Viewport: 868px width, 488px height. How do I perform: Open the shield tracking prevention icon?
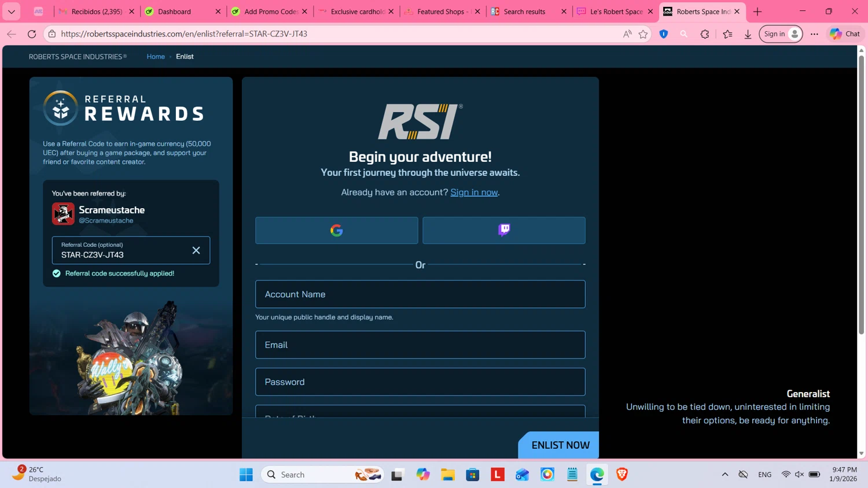[x=664, y=34]
